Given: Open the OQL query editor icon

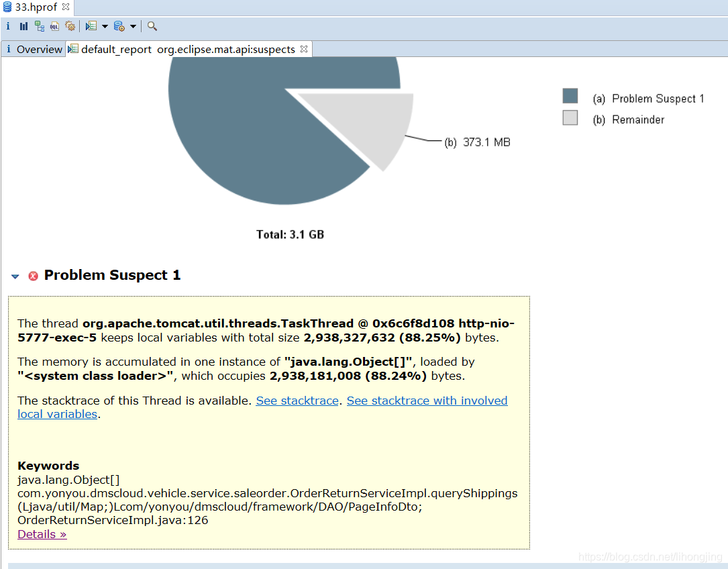Looking at the screenshot, I should [x=55, y=26].
